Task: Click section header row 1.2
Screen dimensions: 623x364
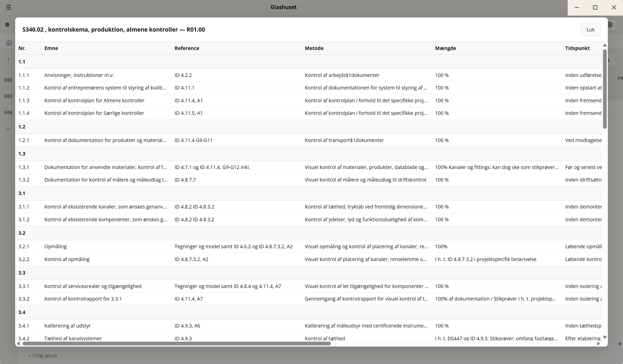Action: [308, 127]
